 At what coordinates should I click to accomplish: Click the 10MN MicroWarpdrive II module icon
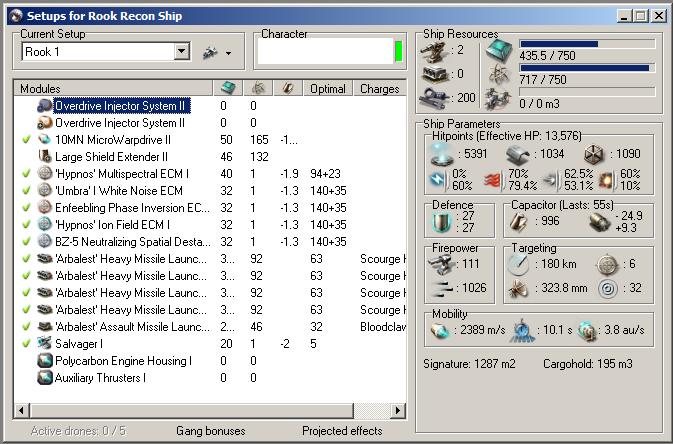pos(45,140)
